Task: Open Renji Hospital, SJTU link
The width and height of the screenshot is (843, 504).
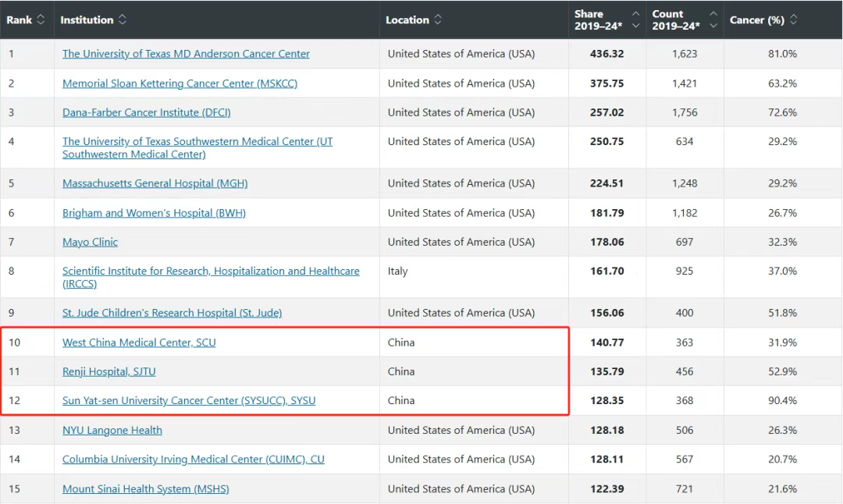Action: pos(108,371)
